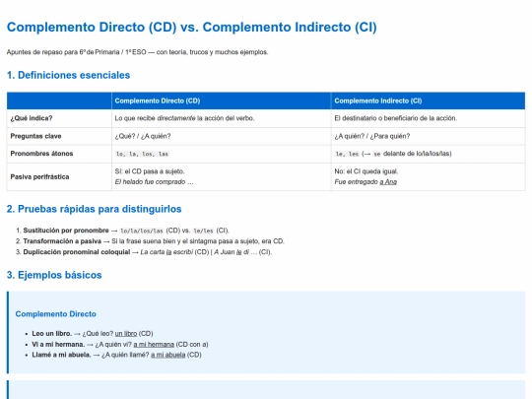Click cell '¿Qué? / ¿A quién?'
This screenshot has width=532, height=399.
tap(143, 136)
